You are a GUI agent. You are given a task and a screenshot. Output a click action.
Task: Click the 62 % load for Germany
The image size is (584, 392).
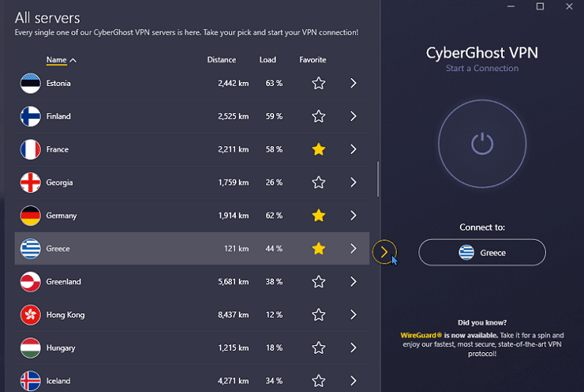pos(274,216)
